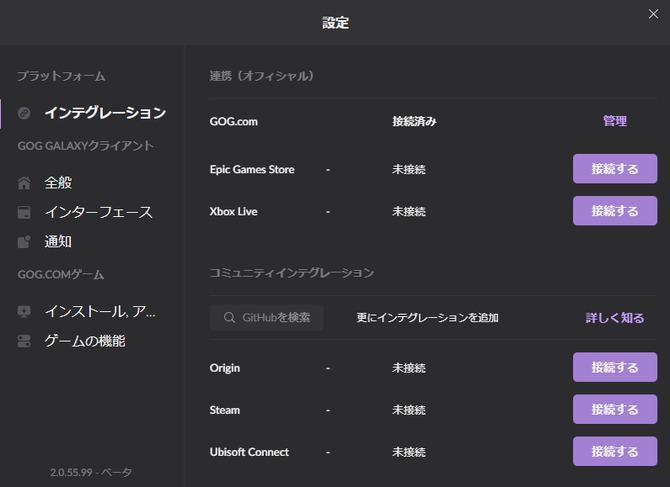Click the Xbox Live label
The width and height of the screenshot is (670, 487).
click(233, 211)
